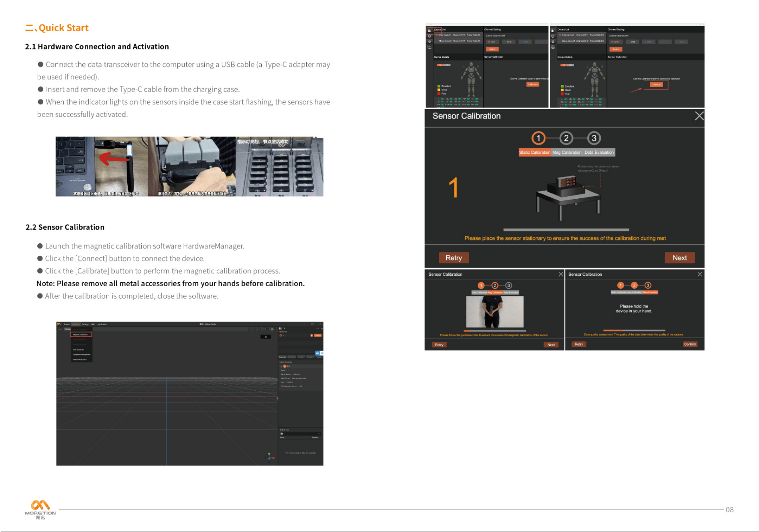Viewport: 759px width, 532px height.
Task: Open the grid view icon in Motion Studio toolbar
Action: [x=272, y=329]
